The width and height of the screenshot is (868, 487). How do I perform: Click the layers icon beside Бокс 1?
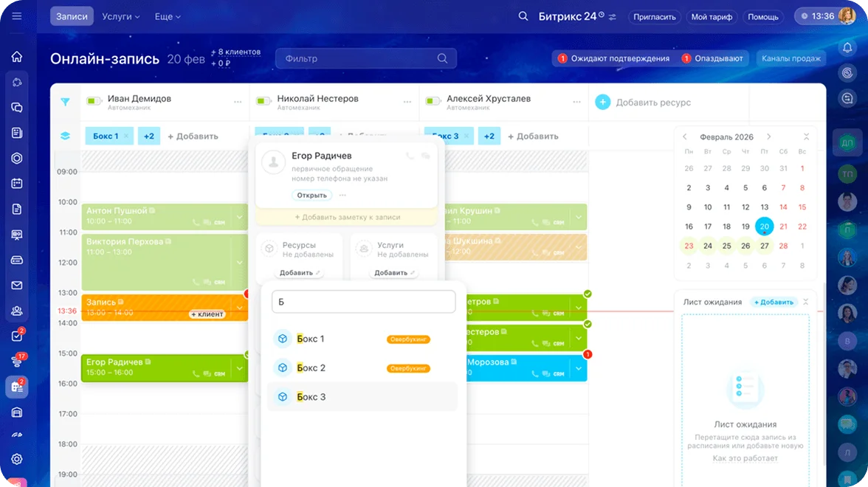click(65, 136)
